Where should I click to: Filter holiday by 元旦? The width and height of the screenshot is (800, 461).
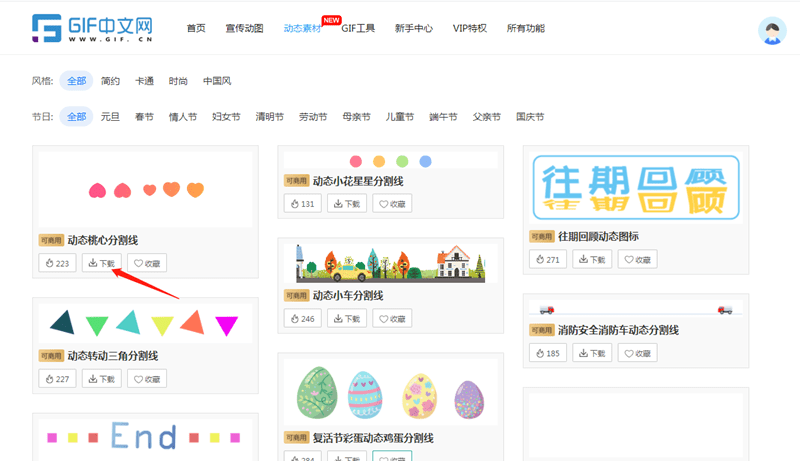[x=110, y=116]
